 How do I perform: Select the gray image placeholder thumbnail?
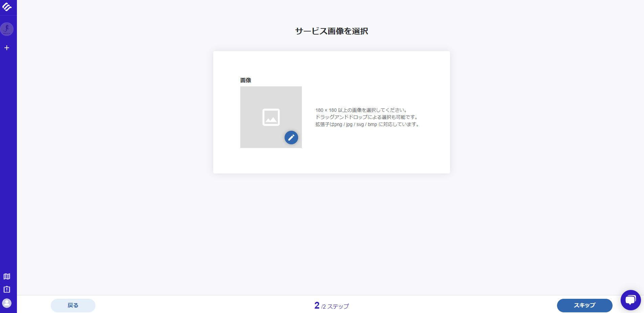click(271, 117)
